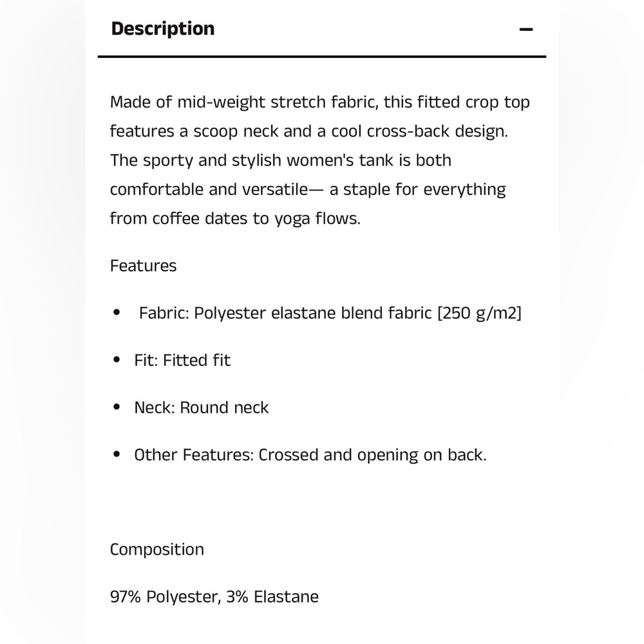The height and width of the screenshot is (644, 644).
Task: Click the Description heading
Action: point(163,29)
